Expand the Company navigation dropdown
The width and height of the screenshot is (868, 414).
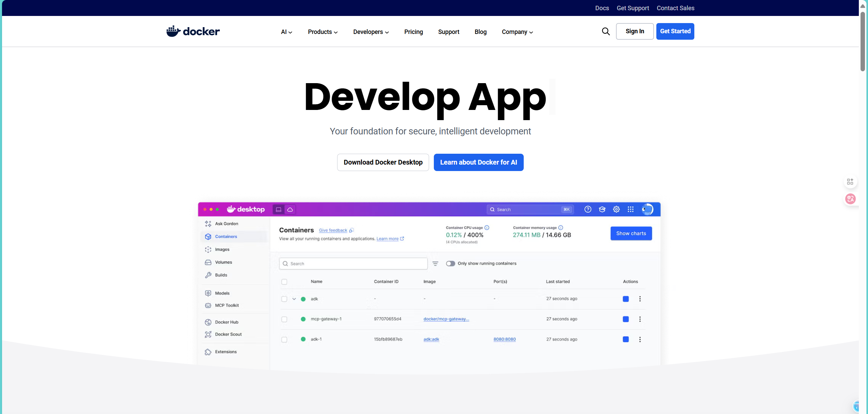tap(517, 32)
